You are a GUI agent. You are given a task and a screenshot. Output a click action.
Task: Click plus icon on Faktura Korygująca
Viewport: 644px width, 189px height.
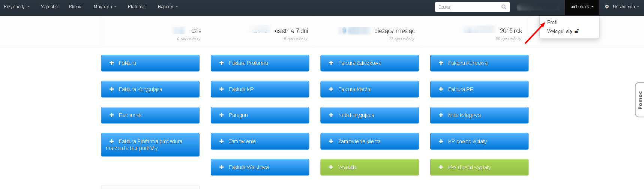(x=111, y=89)
